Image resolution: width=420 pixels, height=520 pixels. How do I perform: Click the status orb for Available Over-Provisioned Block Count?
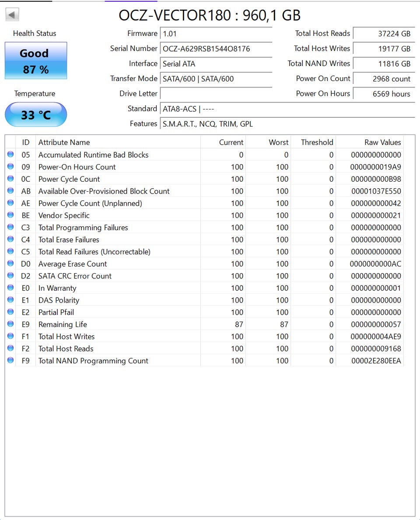(10, 191)
